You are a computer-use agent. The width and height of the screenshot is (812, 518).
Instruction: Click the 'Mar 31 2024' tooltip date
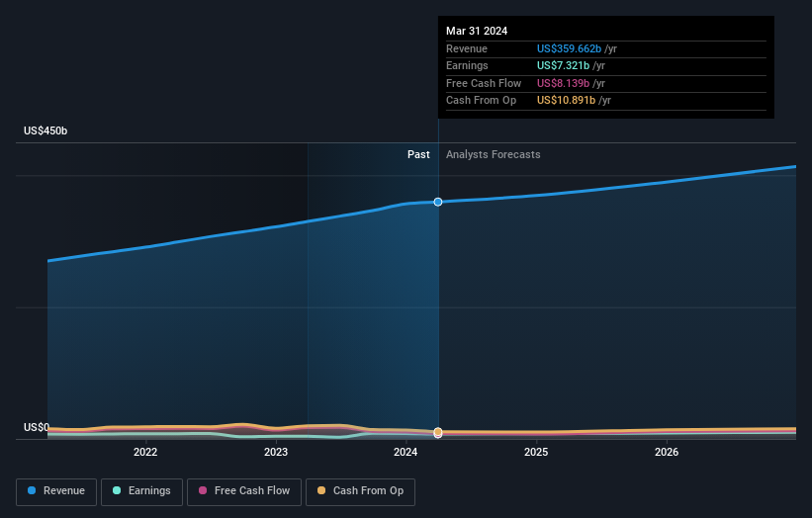477,31
